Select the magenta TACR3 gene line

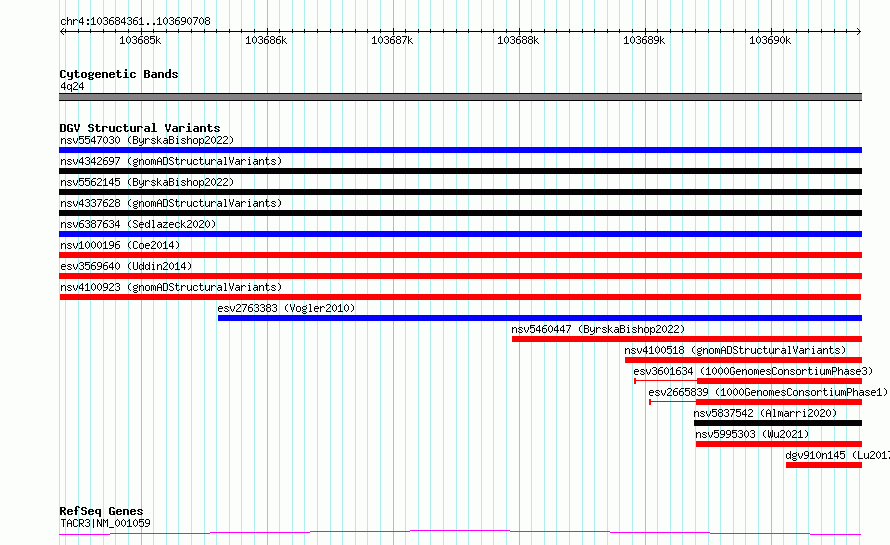click(x=460, y=533)
